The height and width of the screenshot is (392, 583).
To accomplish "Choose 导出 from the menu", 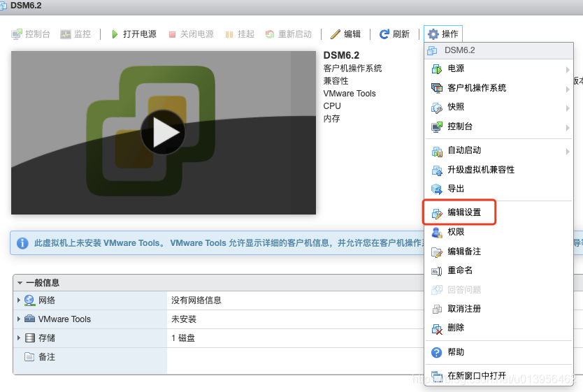I will 498,189.
